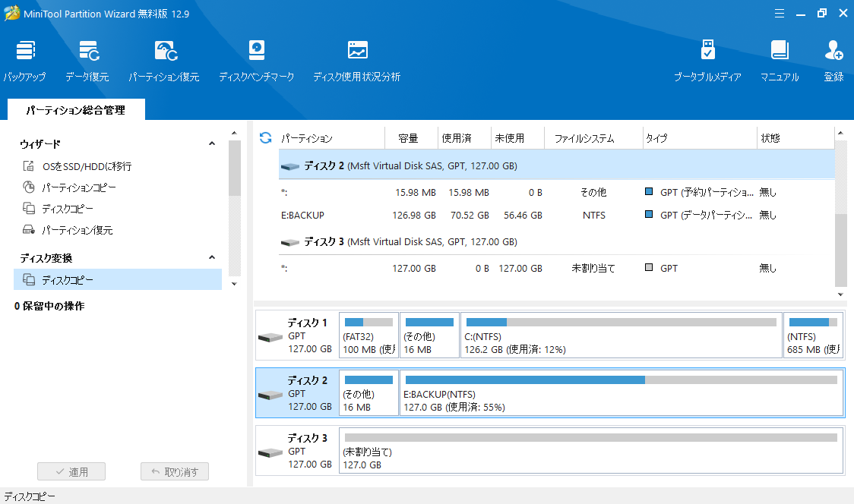Click blue type swatch of 予約パーティション row
854x504 pixels.
[x=649, y=191]
